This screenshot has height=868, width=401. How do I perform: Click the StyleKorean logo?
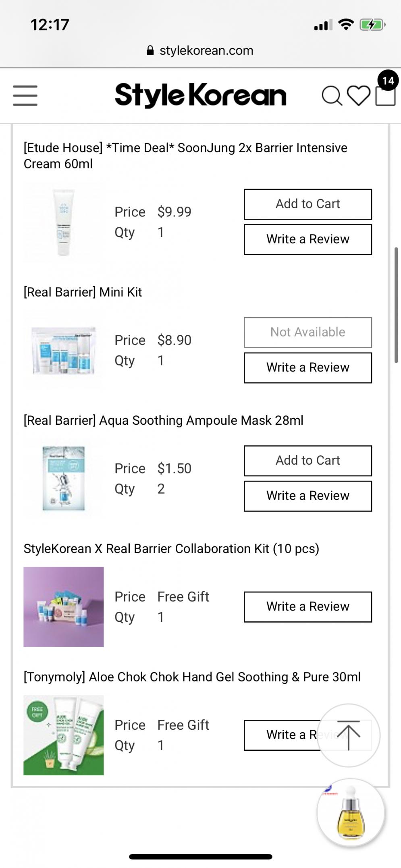200,96
